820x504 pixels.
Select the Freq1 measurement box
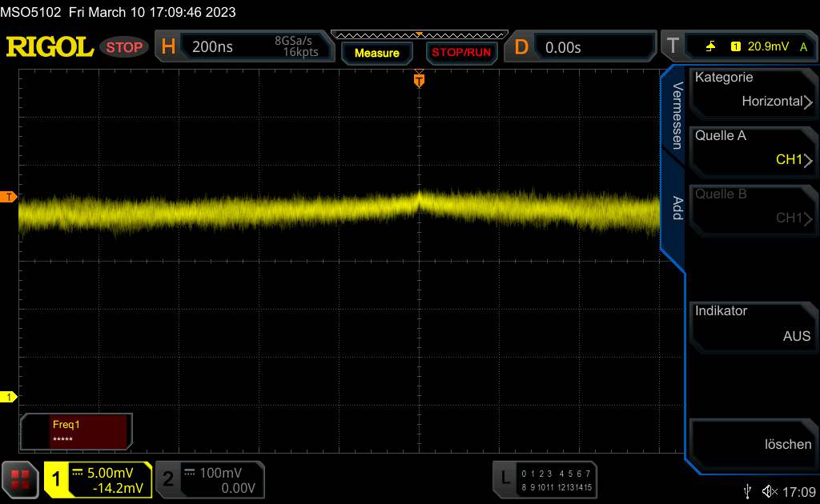76,431
